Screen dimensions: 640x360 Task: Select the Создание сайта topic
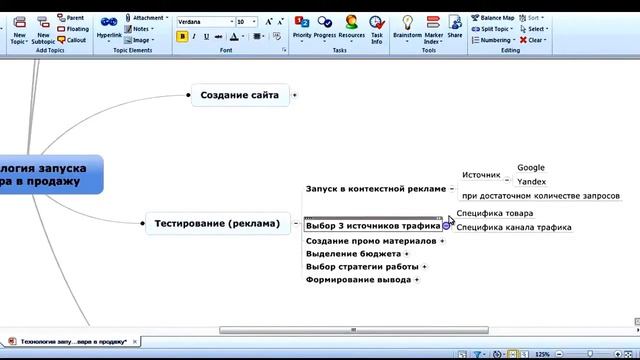[240, 95]
